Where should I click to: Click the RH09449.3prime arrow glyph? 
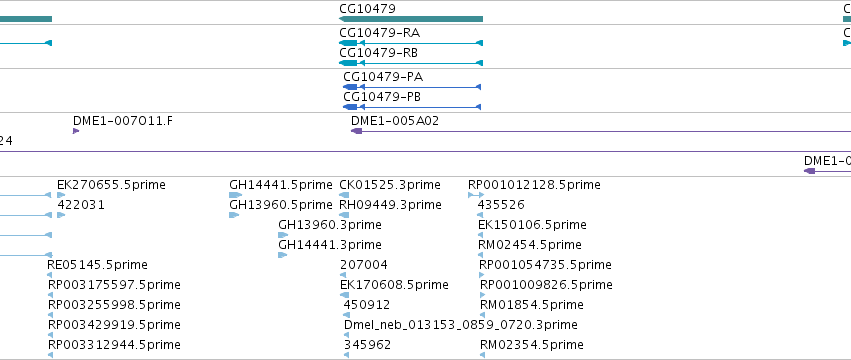pos(344,215)
